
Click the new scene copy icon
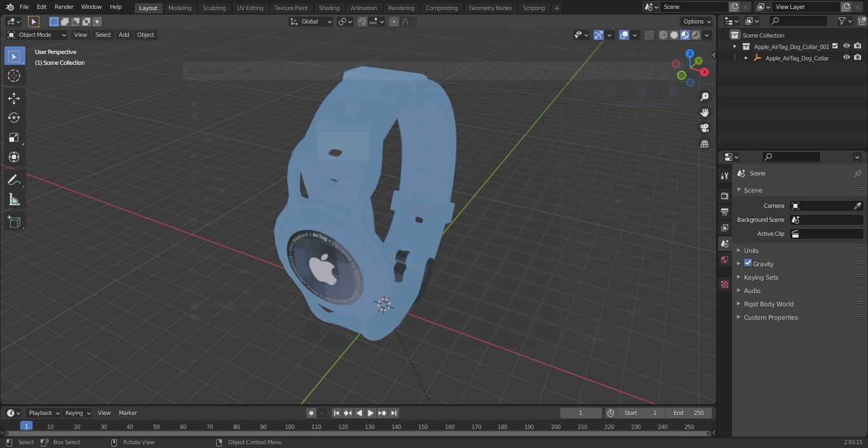tap(735, 7)
